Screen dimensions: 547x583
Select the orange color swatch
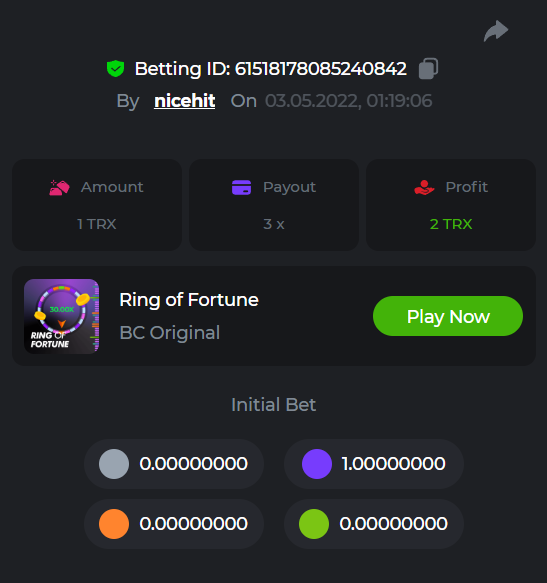pos(114,524)
